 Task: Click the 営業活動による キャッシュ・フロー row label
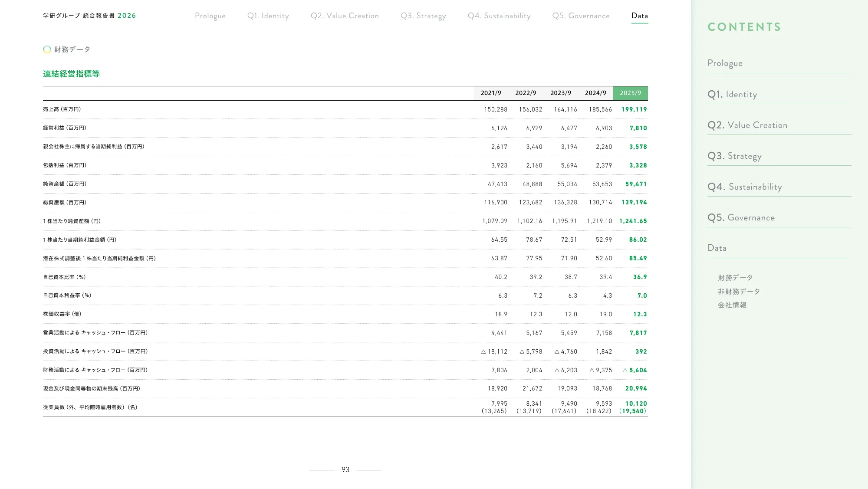point(95,333)
